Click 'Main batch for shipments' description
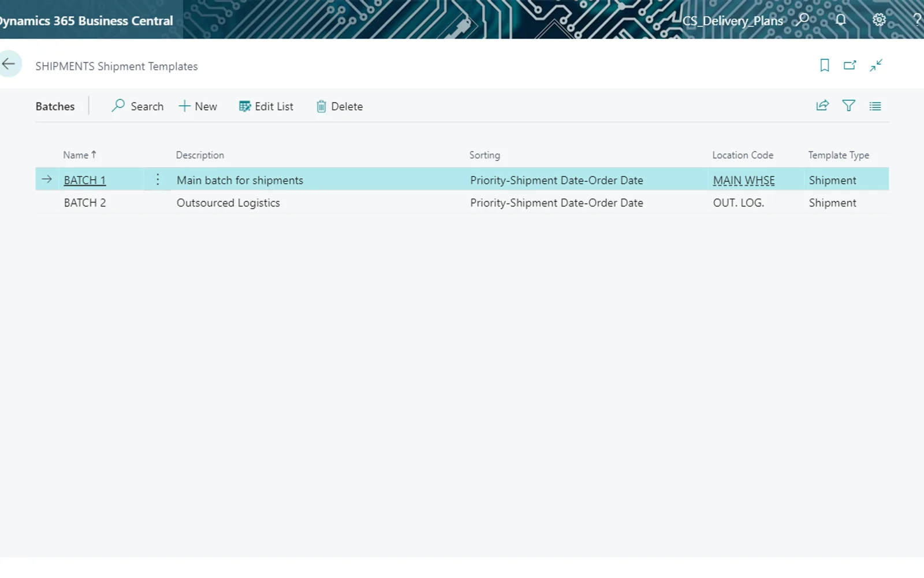Image resolution: width=924 pixels, height=578 pixels. point(240,180)
